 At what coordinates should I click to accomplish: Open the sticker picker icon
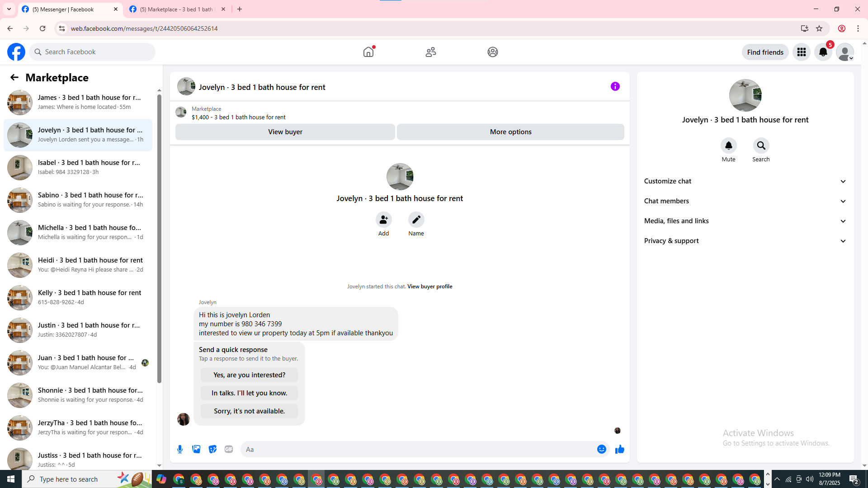(x=212, y=449)
